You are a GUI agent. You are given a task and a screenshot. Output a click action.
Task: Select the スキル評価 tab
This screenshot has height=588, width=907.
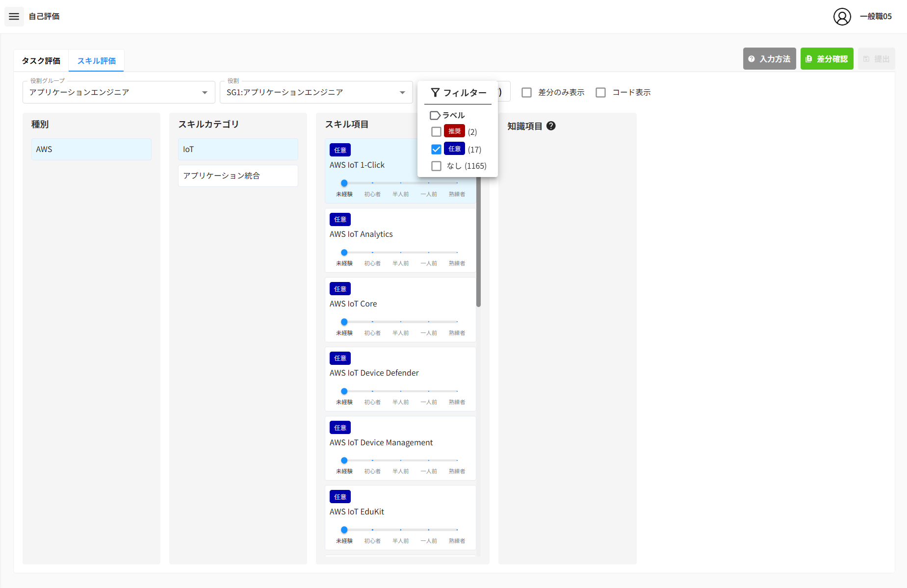click(96, 61)
